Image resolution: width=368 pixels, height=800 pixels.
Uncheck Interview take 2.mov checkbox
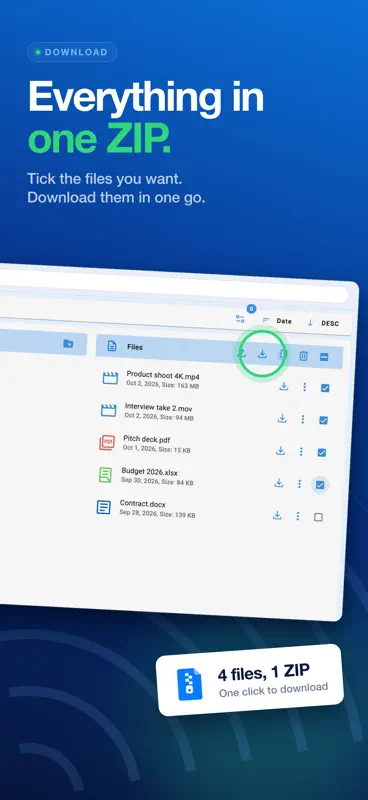(x=323, y=420)
